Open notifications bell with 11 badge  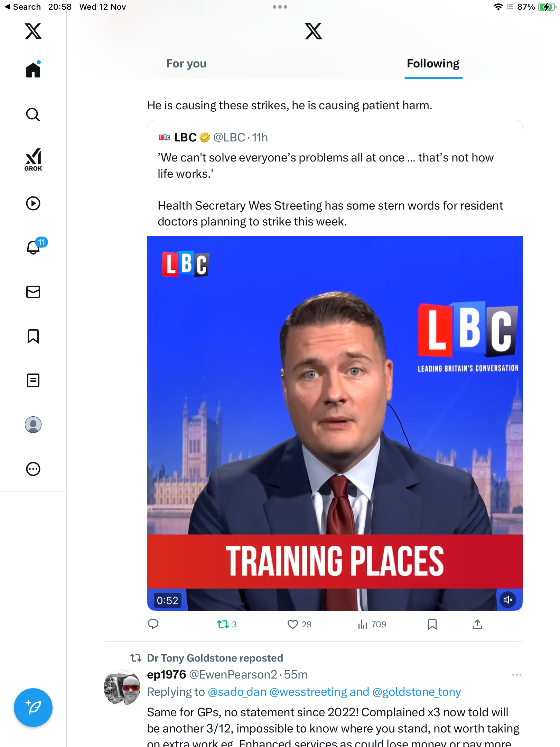point(34,247)
